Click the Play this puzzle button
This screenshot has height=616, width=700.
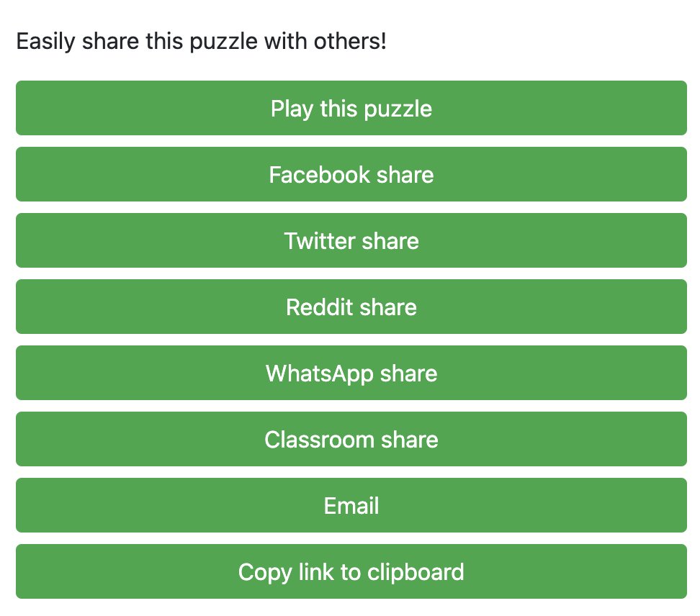(351, 109)
